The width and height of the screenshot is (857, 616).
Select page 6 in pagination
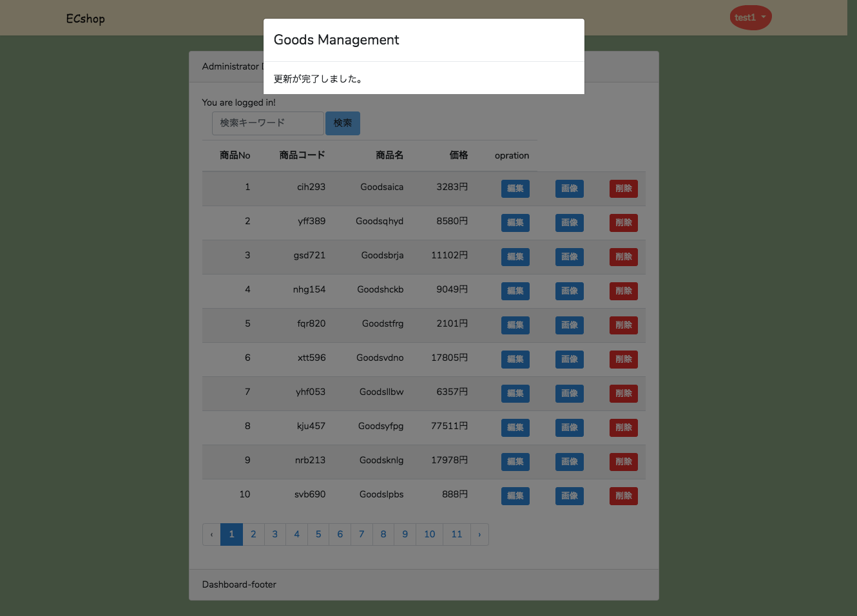pos(340,534)
